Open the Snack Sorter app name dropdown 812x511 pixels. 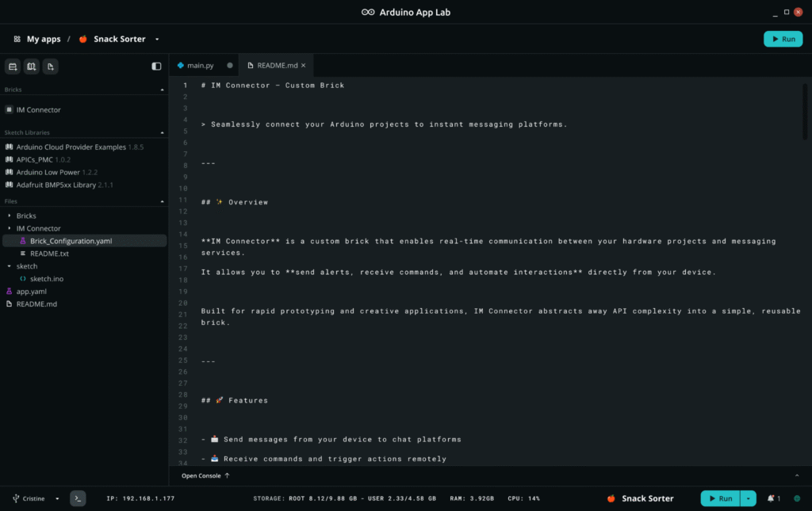tap(157, 39)
